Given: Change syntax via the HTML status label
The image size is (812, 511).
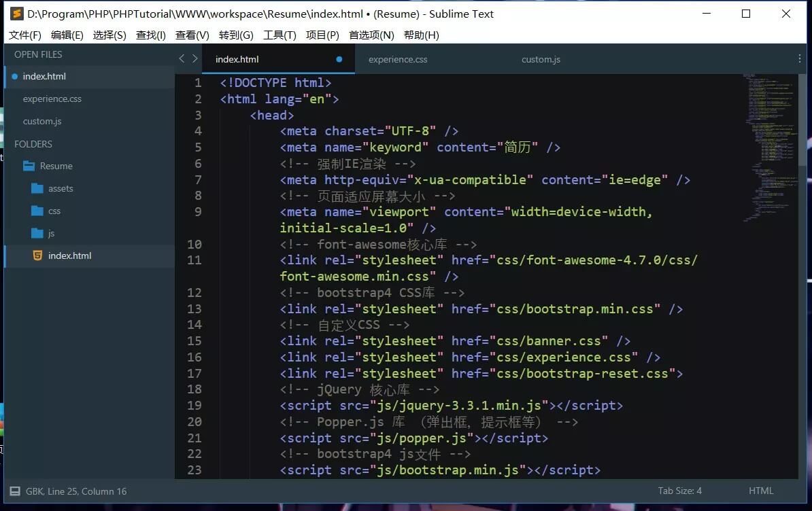Looking at the screenshot, I should 761,491.
